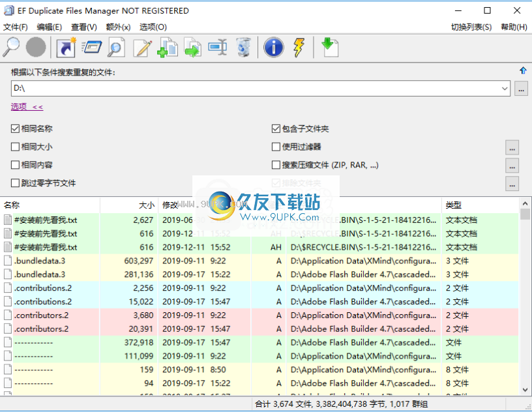
Task: Select .contributors.2 row sized 3,680
Action: (259, 316)
